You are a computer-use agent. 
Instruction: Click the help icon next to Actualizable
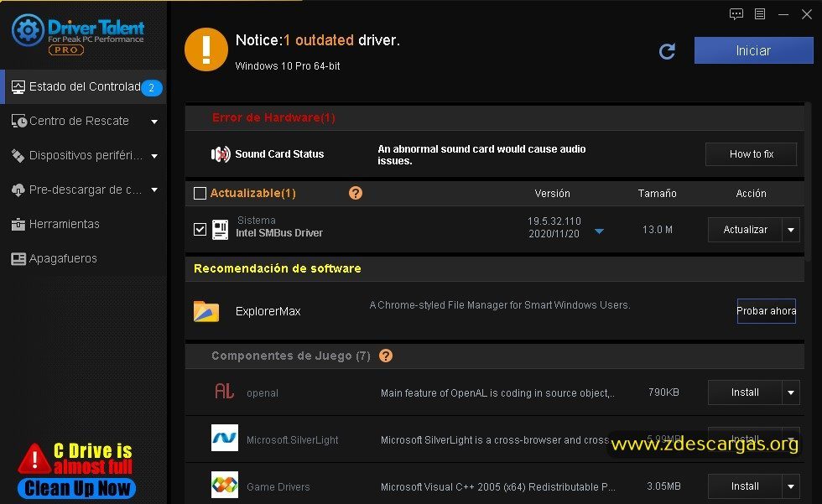tap(356, 194)
